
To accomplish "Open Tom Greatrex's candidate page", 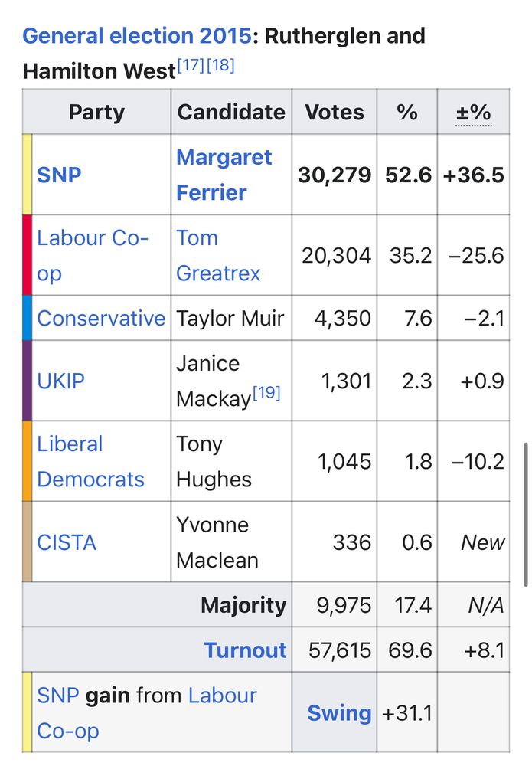I will 217,255.
